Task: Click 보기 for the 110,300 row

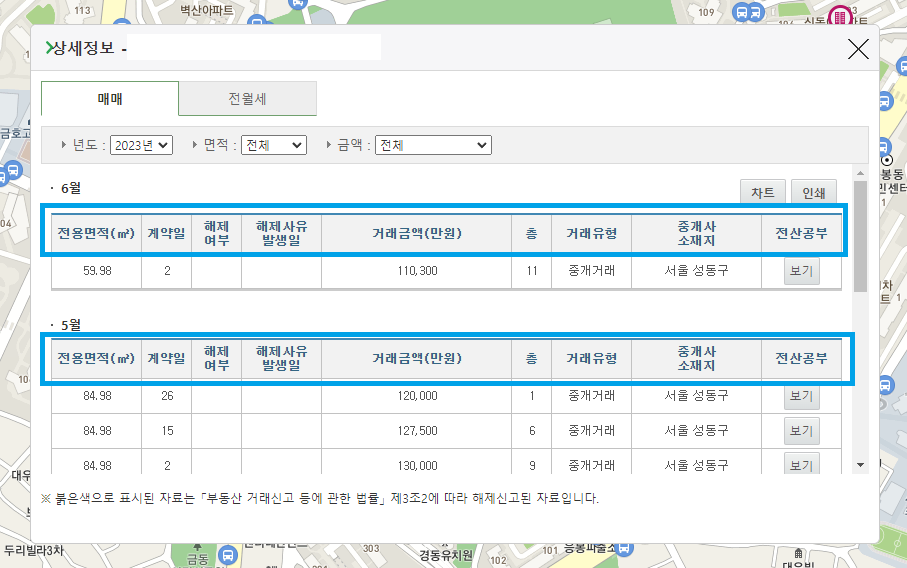Action: [x=801, y=271]
